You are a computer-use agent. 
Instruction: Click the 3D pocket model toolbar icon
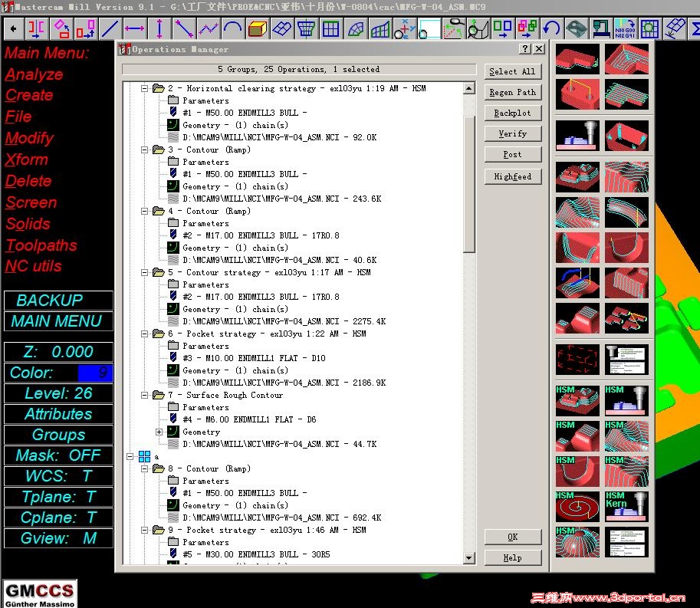[x=577, y=29]
